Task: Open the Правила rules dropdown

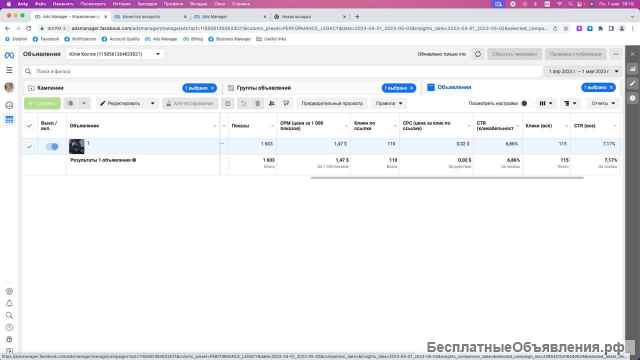Action: tap(389, 103)
